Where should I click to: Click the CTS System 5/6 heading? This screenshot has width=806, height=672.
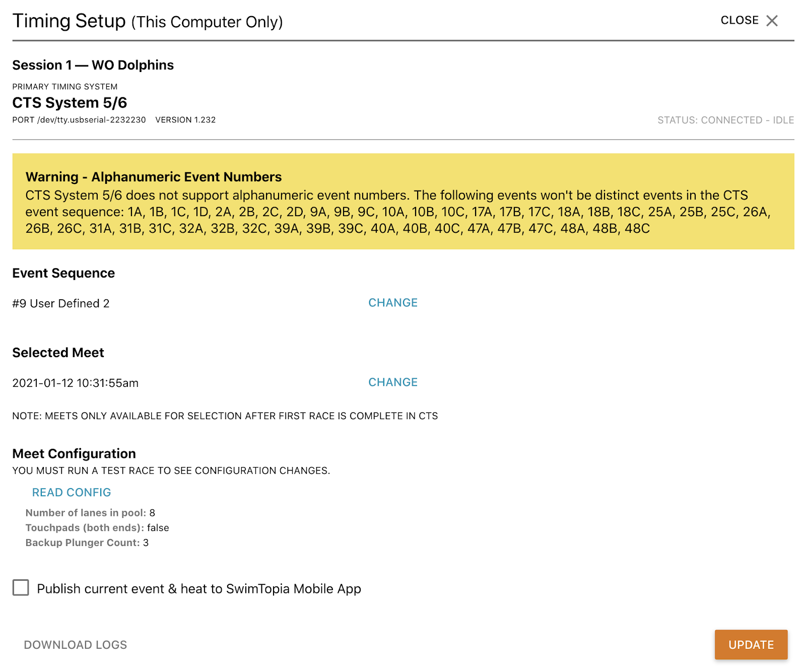pos(70,103)
